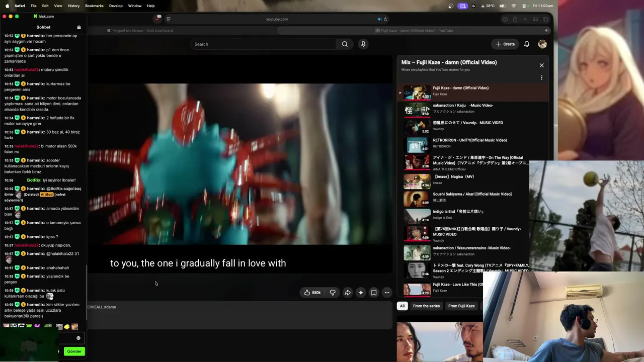
Task: Play Soushi Sakiyama / Akari video
Action: point(464,198)
